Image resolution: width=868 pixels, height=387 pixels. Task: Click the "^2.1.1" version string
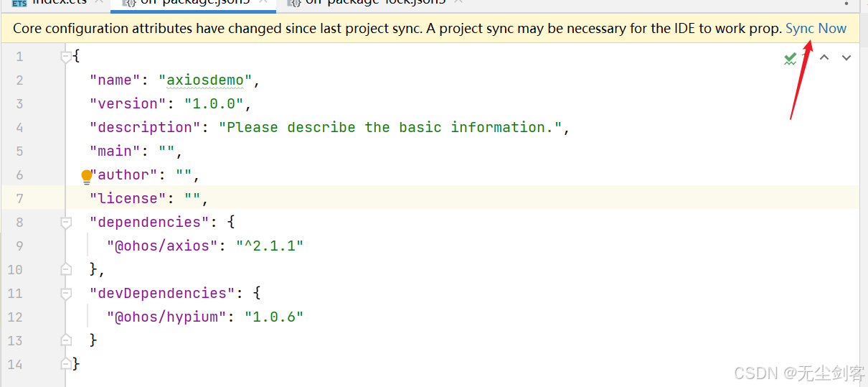click(x=270, y=246)
